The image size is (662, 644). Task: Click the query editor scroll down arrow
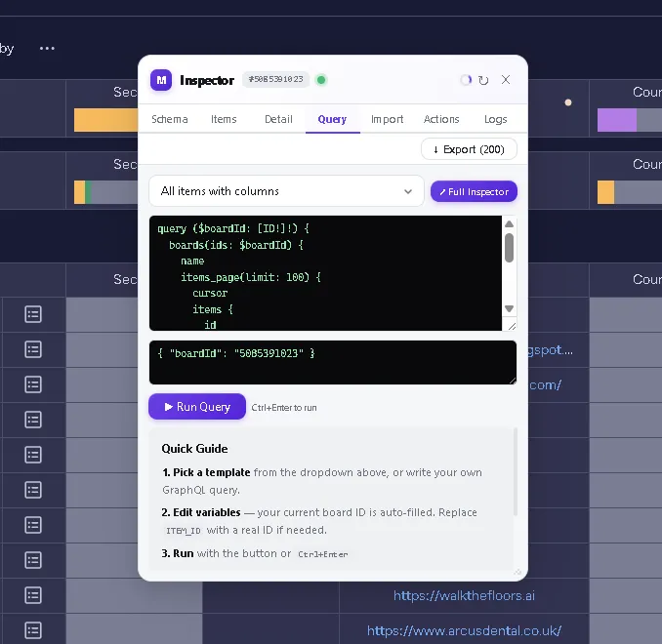click(509, 308)
